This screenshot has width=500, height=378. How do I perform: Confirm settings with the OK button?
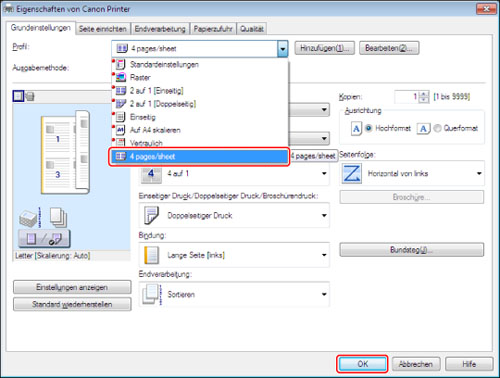(362, 364)
